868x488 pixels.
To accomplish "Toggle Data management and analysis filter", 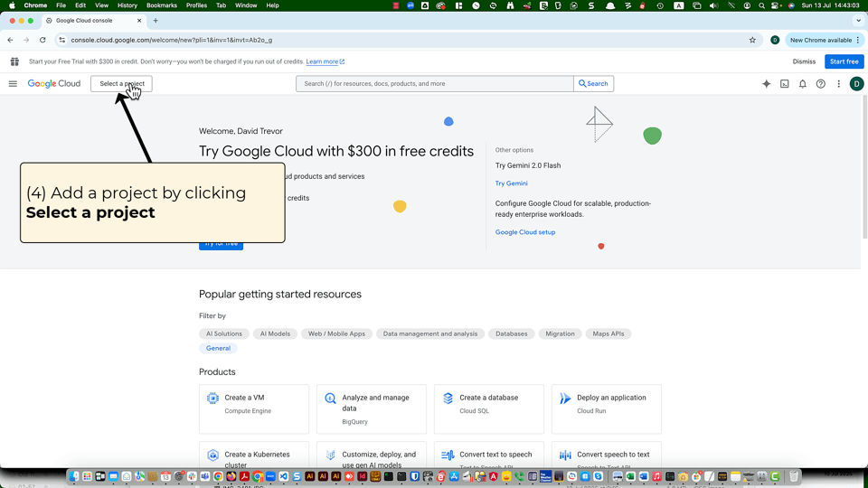I will click(430, 333).
